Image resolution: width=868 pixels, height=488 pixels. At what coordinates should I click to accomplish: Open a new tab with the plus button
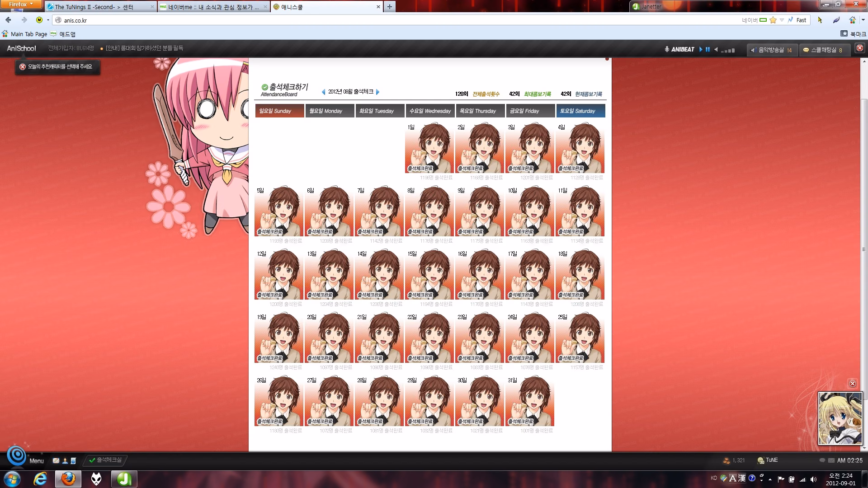389,7
